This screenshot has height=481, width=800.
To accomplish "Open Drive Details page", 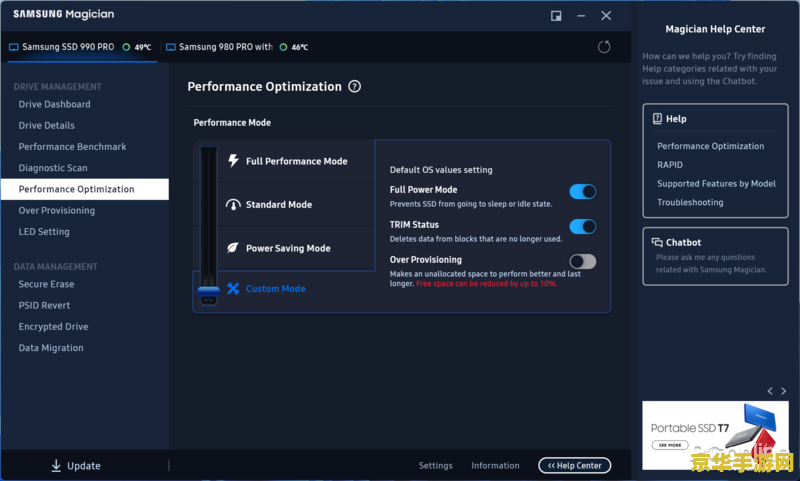I will [46, 125].
